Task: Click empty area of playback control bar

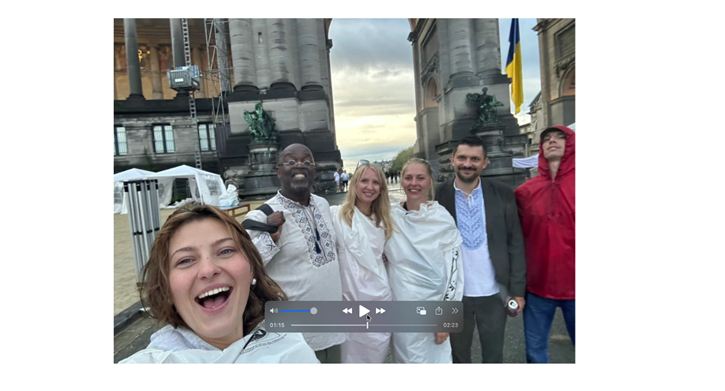Action: click(402, 311)
